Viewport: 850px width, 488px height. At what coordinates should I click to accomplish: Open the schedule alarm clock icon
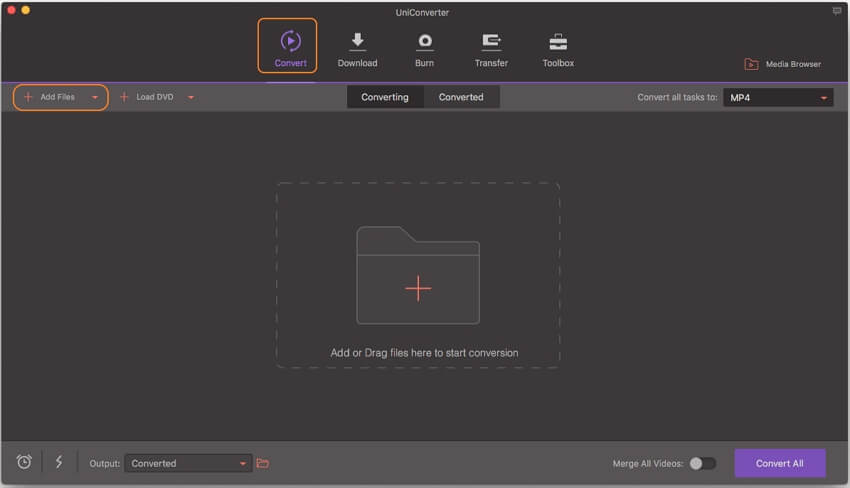tap(24, 462)
